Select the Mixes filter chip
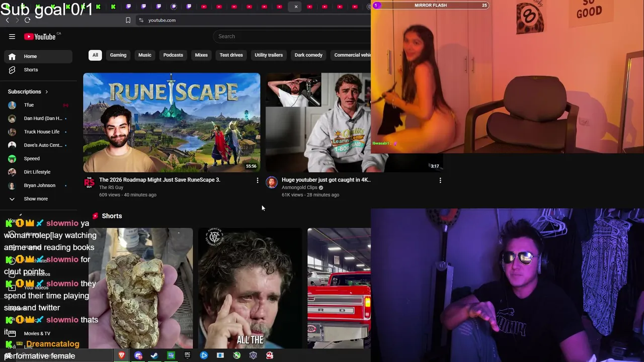The image size is (644, 362). pyautogui.click(x=201, y=55)
